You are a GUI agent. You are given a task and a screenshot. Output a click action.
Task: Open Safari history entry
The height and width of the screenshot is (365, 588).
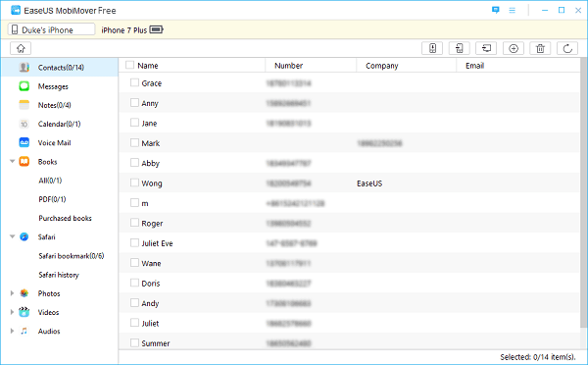point(59,275)
